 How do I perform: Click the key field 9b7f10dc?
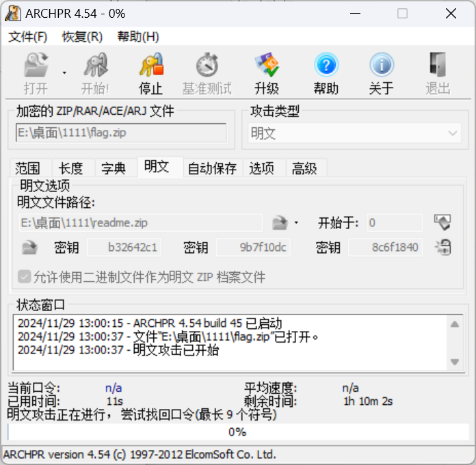pos(253,248)
